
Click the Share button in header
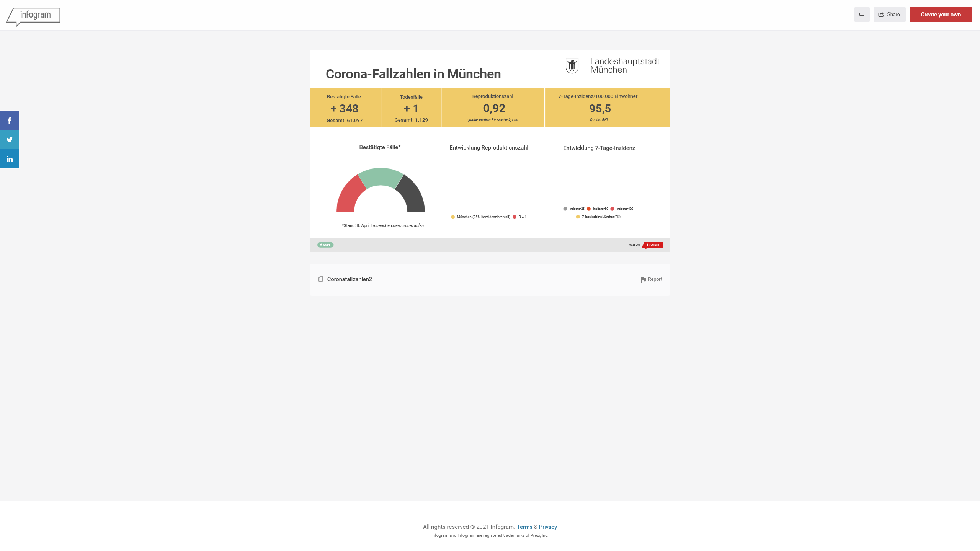coord(889,15)
